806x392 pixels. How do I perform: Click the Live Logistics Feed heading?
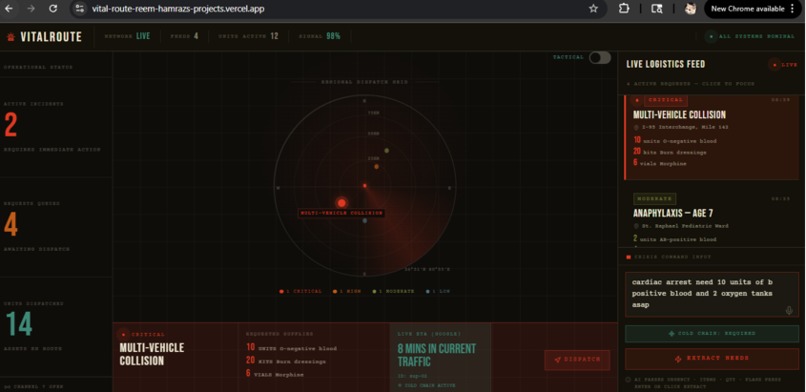(x=666, y=64)
